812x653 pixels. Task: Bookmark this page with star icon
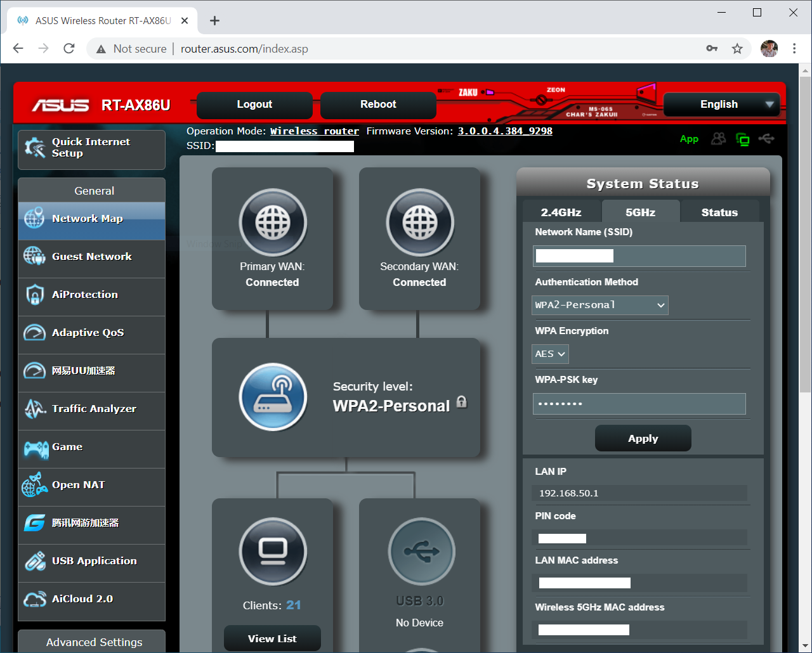pyautogui.click(x=737, y=48)
